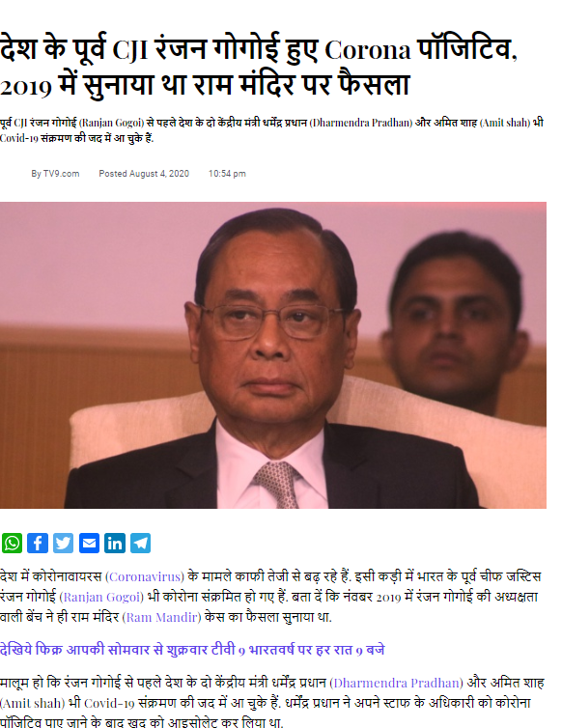Click the 10:54 pm timestamp
The image size is (562, 728).
click(227, 174)
